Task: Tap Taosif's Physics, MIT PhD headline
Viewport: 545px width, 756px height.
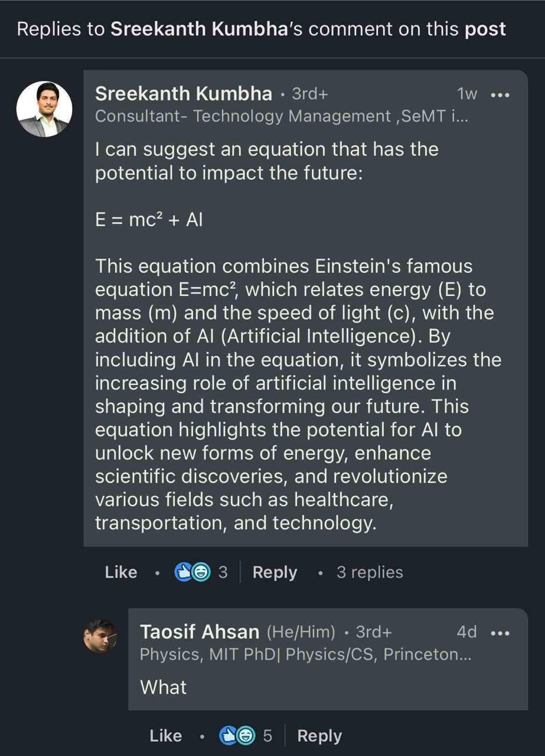Action: pos(306,654)
